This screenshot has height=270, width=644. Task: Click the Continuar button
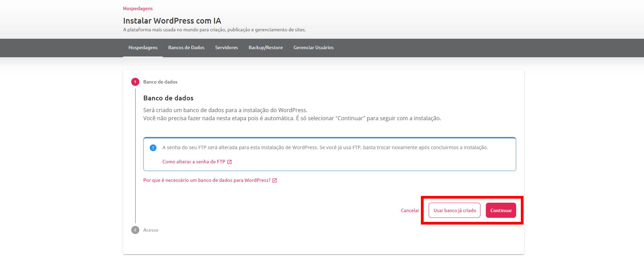click(501, 210)
